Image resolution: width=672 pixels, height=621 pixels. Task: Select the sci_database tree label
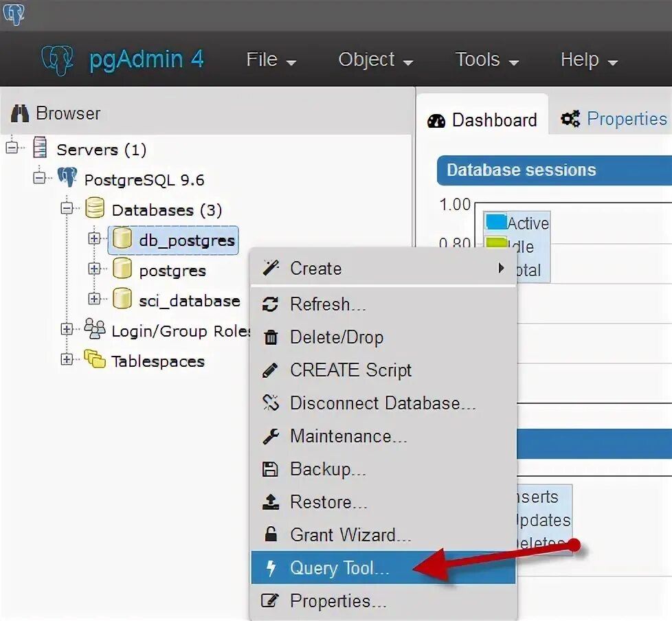click(190, 301)
